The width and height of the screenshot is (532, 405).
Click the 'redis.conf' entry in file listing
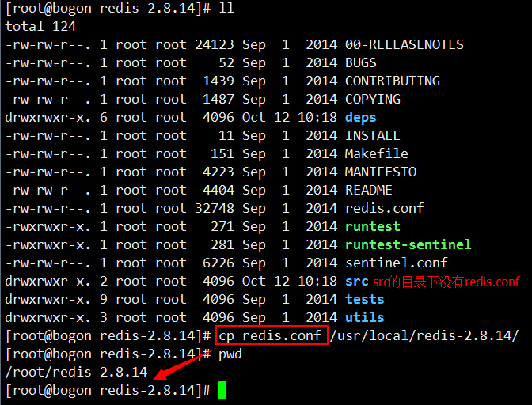pyautogui.click(x=385, y=208)
